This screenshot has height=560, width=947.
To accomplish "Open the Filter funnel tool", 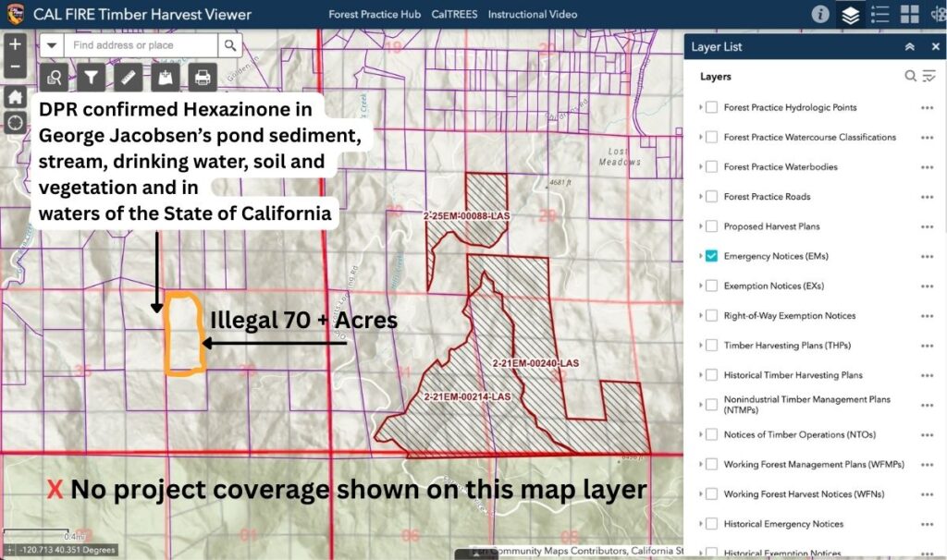I will pyautogui.click(x=92, y=78).
